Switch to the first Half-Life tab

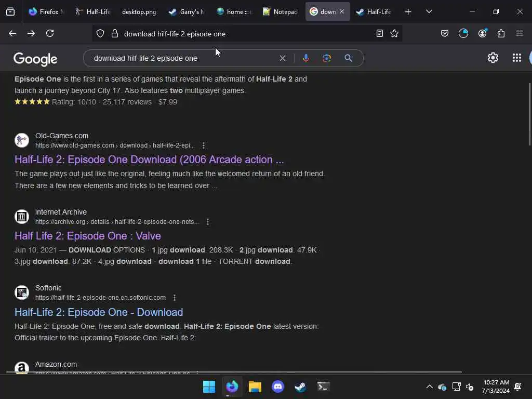93,12
